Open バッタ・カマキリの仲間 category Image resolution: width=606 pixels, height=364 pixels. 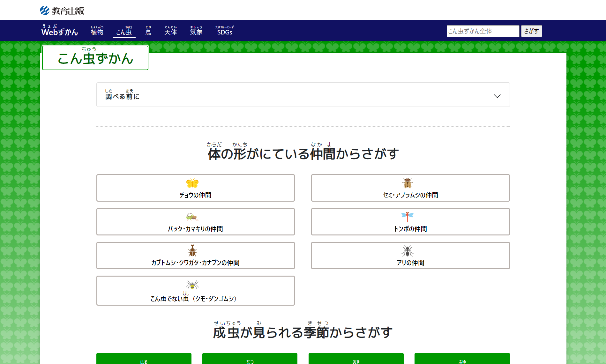tap(195, 222)
